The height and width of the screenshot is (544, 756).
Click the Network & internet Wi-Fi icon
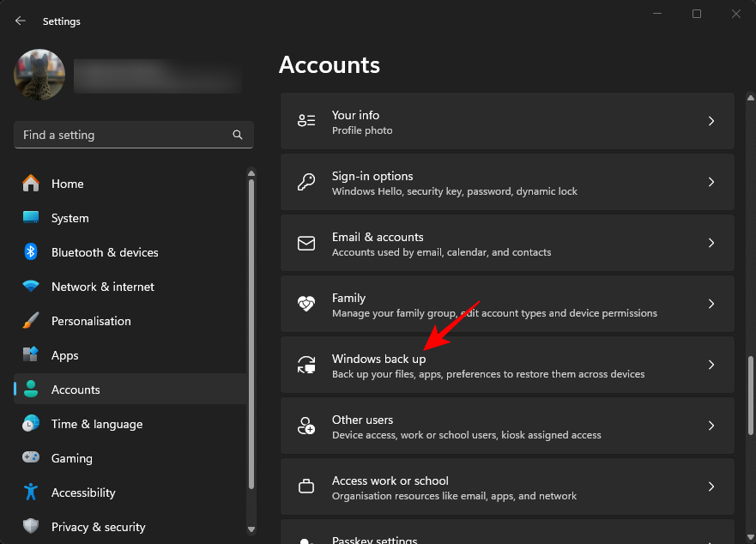(x=31, y=287)
